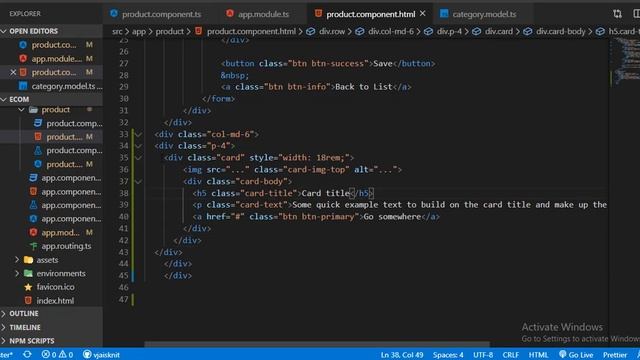This screenshot has height=360, width=640.
Task: Click the vjaisknit account in the status bar
Action: [101, 354]
